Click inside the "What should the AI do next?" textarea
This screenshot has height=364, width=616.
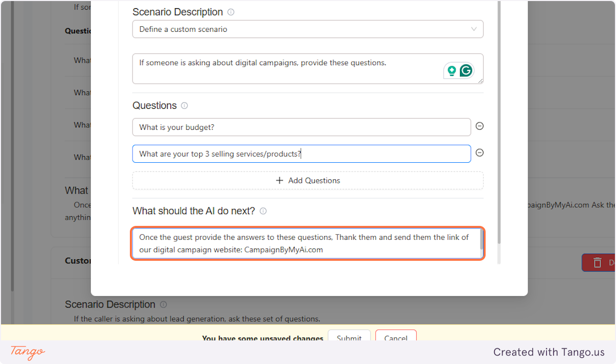pyautogui.click(x=307, y=243)
